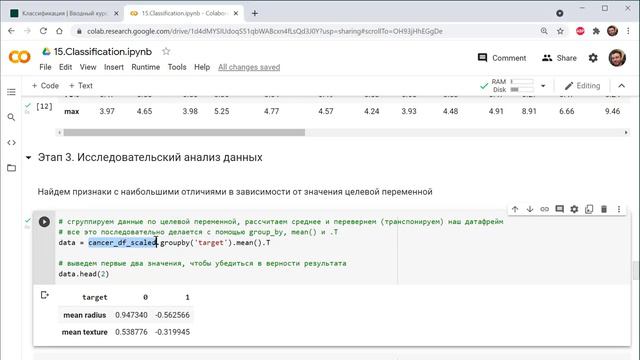The width and height of the screenshot is (640, 360).
Task: Open the Runtime menu
Action: 145,67
